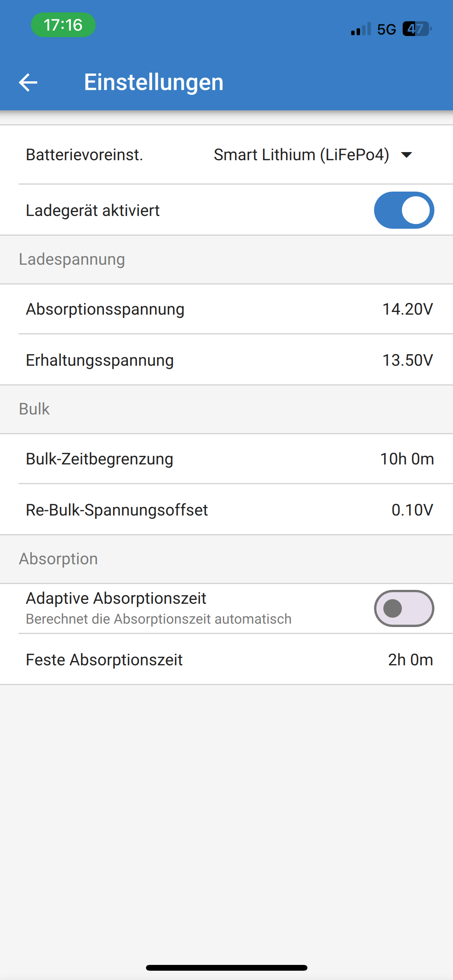
Task: Select Smart Lithium (LiFePo4) preset field
Action: pyautogui.click(x=301, y=155)
